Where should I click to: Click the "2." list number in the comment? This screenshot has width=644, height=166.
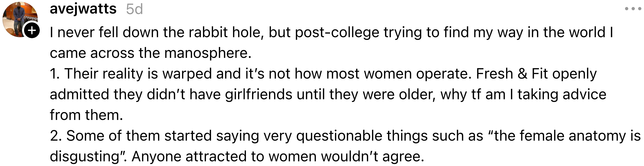click(x=56, y=136)
